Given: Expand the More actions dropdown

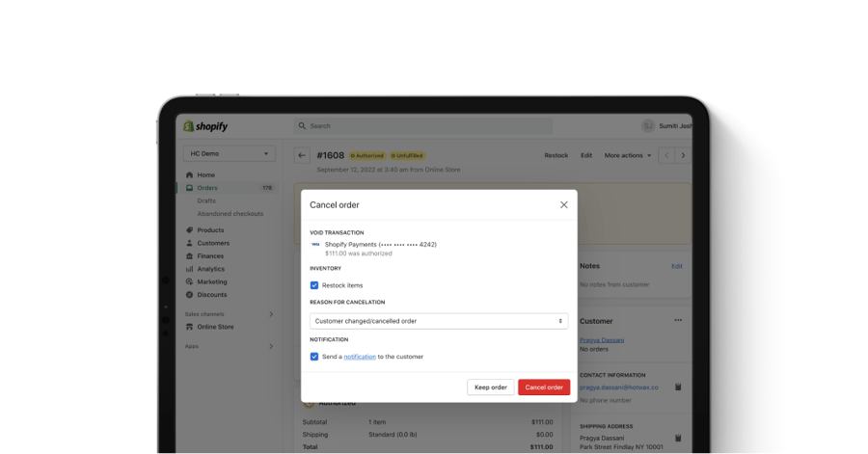Looking at the screenshot, I should point(628,155).
